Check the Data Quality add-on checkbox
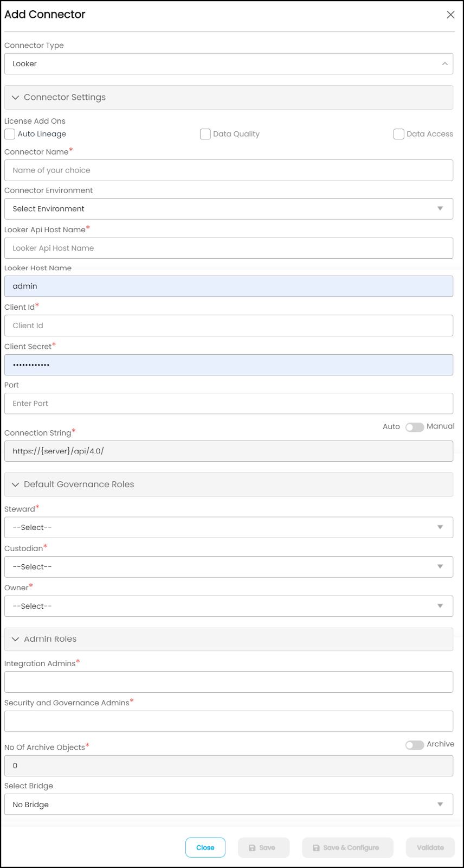 pos(205,134)
